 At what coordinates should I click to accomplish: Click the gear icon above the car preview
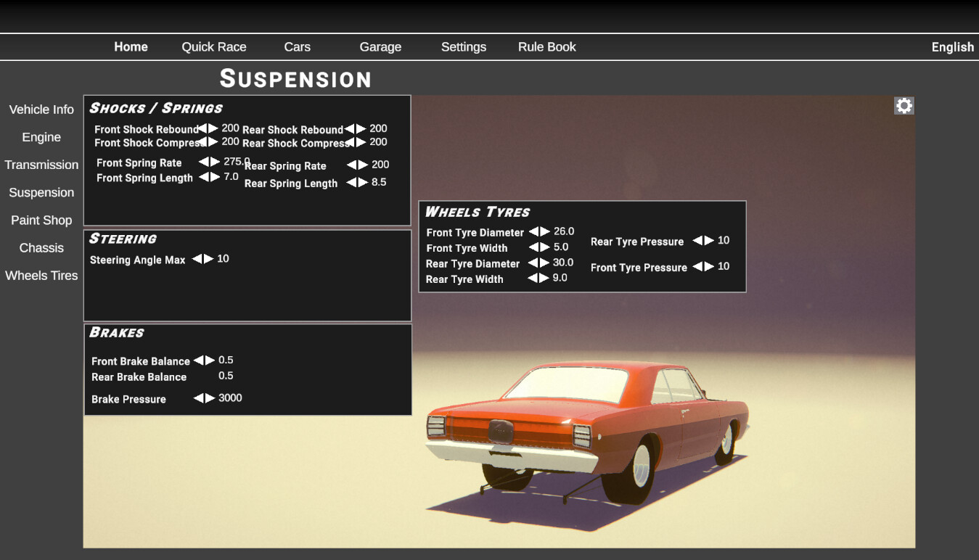[904, 106]
